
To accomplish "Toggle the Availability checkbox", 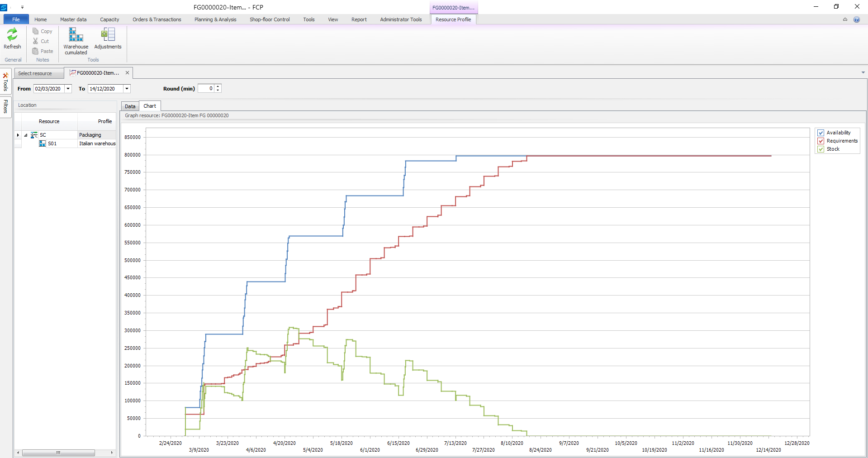I will [x=821, y=133].
